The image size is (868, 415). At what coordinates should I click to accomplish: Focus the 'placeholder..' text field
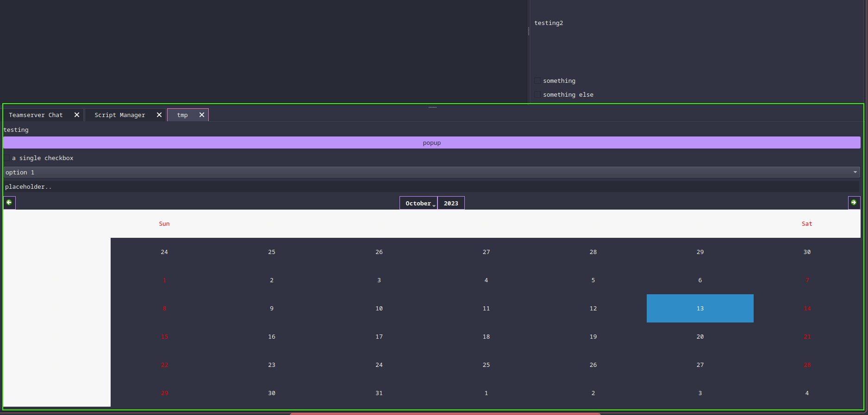pos(431,187)
